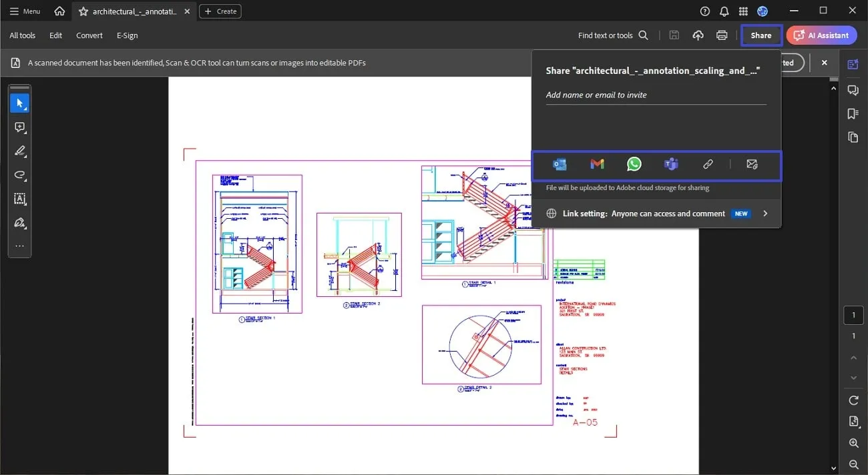Share the PDF through Gmail

597,164
